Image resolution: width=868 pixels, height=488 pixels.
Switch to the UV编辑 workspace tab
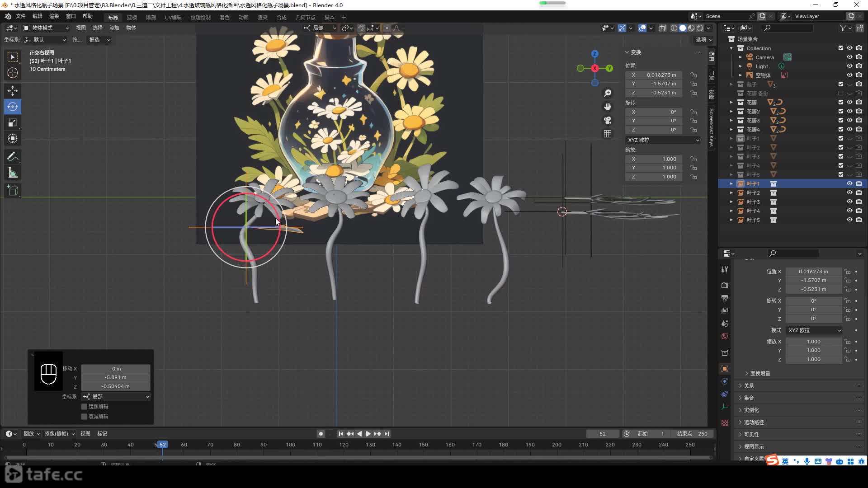[x=173, y=17]
